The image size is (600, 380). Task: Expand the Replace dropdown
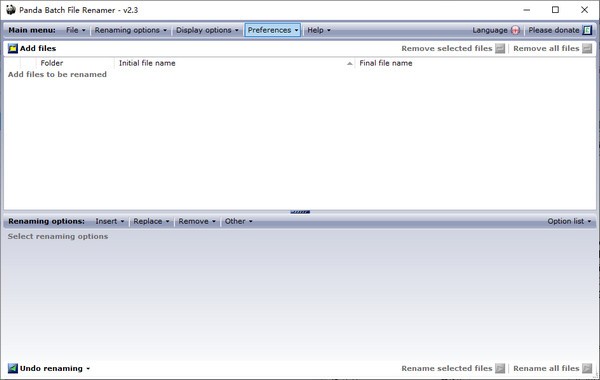[x=151, y=221]
